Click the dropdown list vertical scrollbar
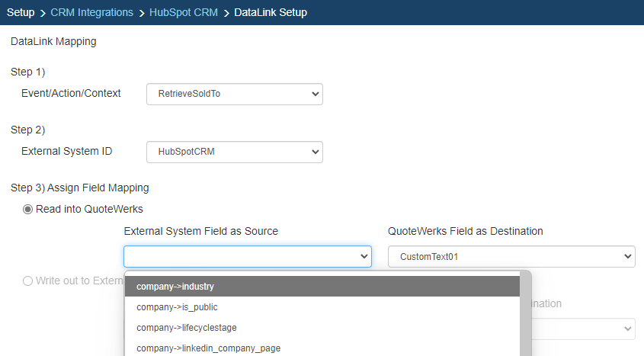The image size is (644, 356). click(526, 320)
